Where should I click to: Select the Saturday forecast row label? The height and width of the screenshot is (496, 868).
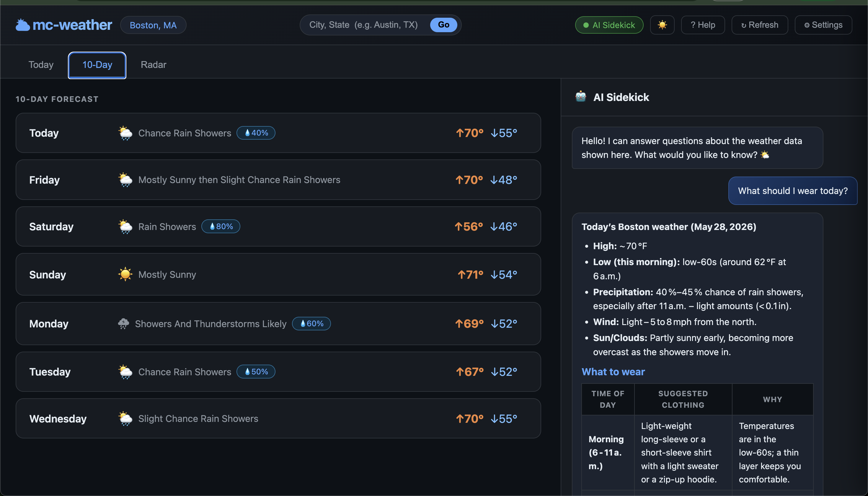click(51, 226)
